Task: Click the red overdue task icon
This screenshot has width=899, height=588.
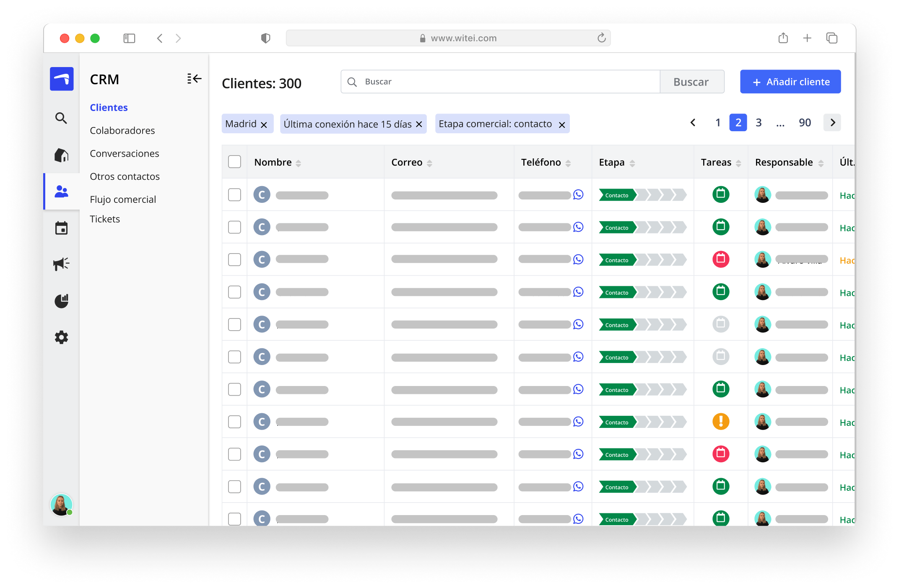Action: [x=721, y=259]
